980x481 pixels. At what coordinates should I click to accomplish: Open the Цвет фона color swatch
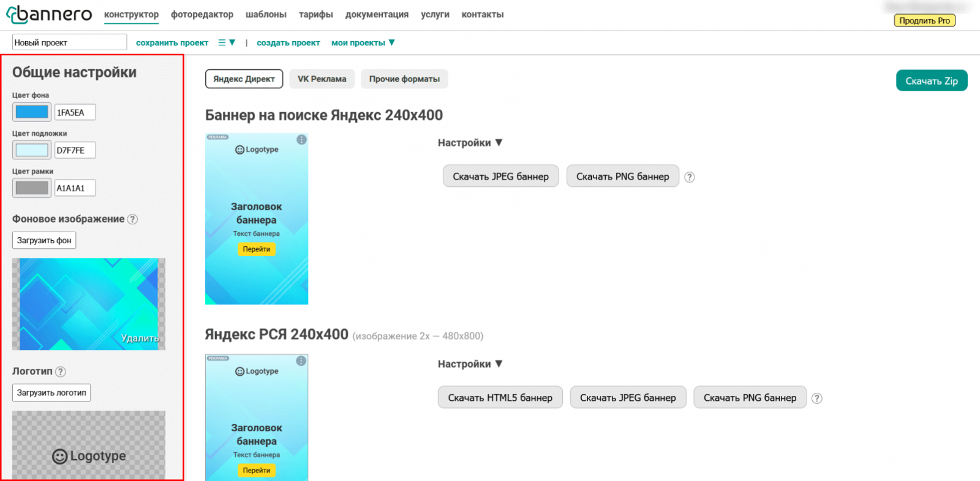point(32,112)
